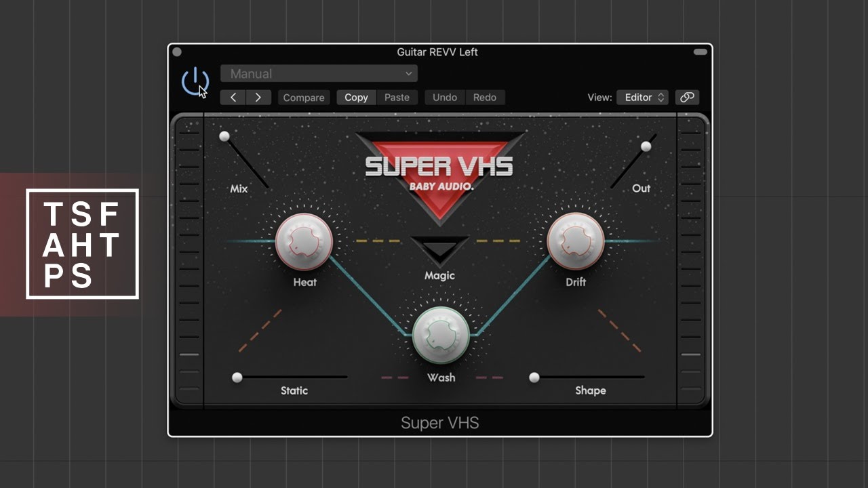Viewport: 868px width, 488px height.
Task: Close the plugin window with top-left dot
Action: point(177,52)
